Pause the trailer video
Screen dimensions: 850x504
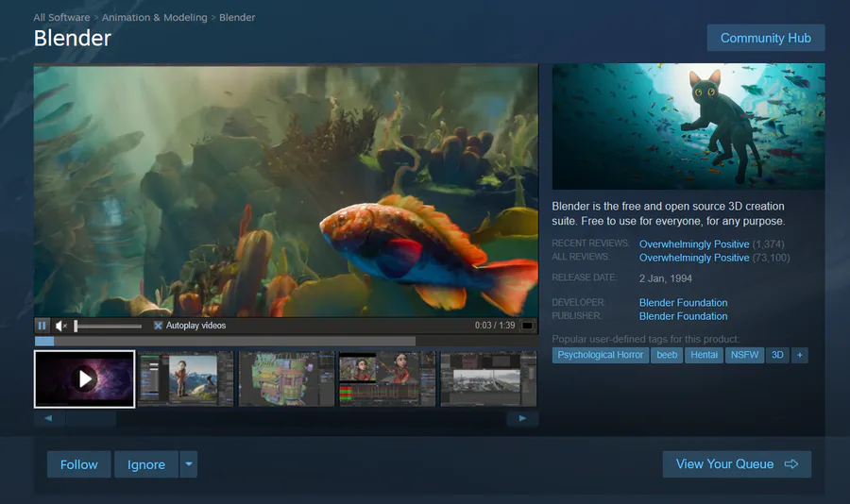(x=42, y=326)
